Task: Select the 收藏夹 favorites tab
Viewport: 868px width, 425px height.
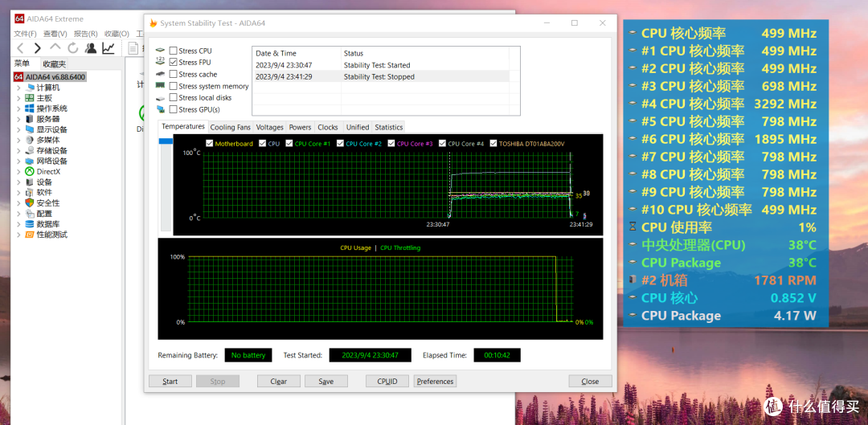Action: pos(55,64)
